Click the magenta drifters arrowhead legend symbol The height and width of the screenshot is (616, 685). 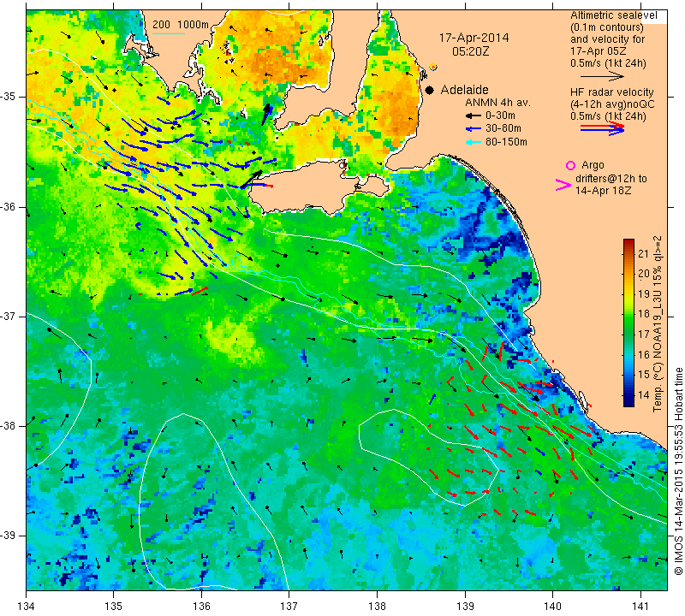(x=563, y=185)
